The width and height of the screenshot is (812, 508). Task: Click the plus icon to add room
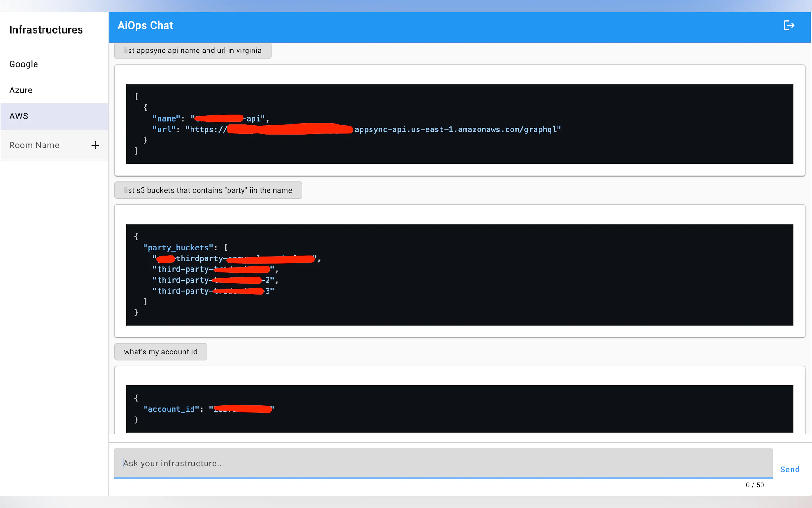click(x=95, y=145)
